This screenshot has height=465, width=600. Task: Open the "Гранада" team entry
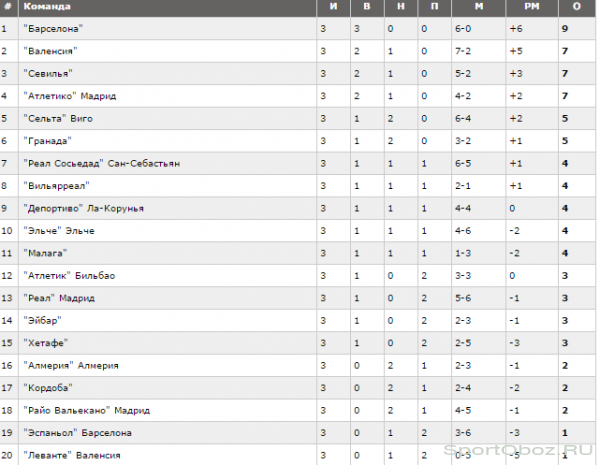tap(47, 141)
